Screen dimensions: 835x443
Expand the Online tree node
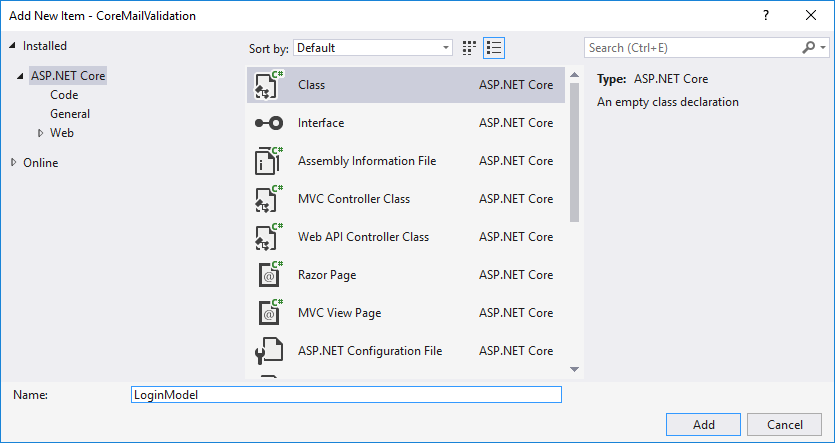tap(14, 163)
